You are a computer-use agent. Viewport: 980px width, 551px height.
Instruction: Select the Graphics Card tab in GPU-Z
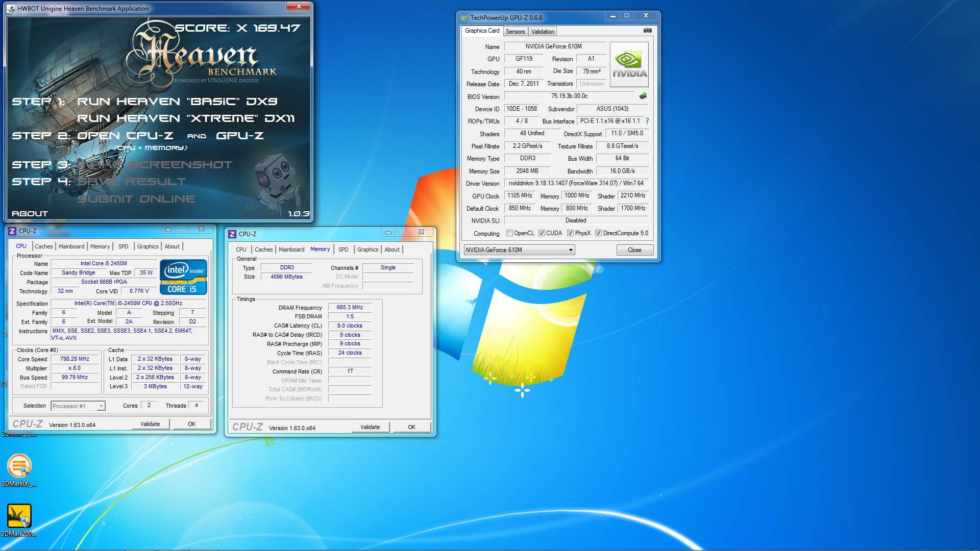[482, 31]
